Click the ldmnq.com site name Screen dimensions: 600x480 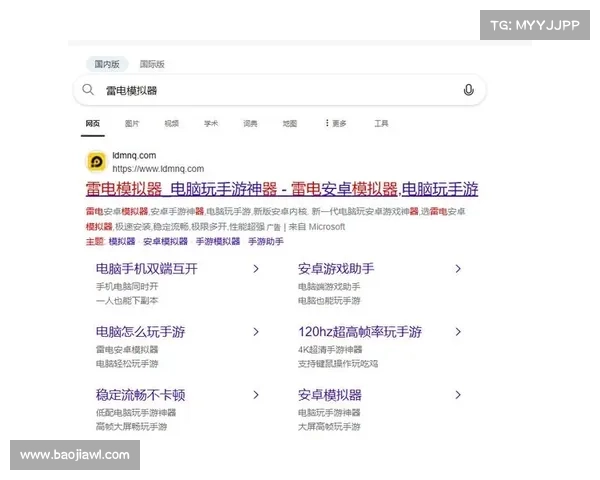click(134, 155)
